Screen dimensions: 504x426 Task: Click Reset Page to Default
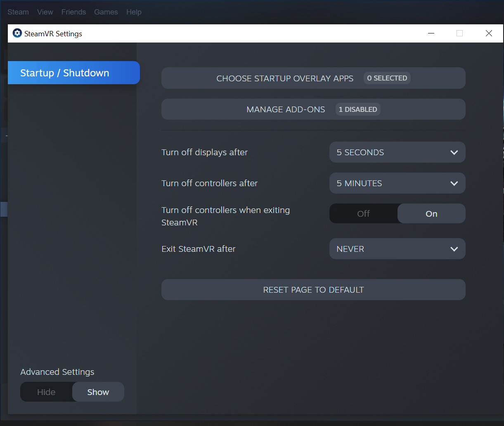coord(313,290)
